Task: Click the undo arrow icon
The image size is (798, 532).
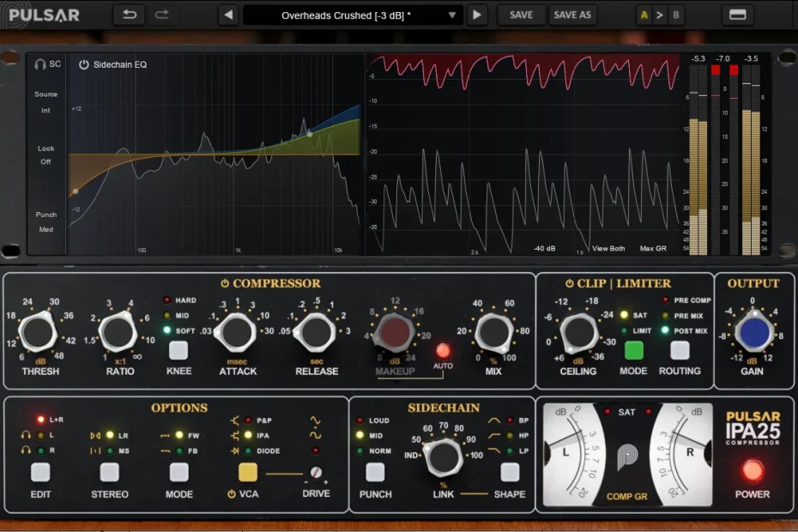Action: point(130,15)
